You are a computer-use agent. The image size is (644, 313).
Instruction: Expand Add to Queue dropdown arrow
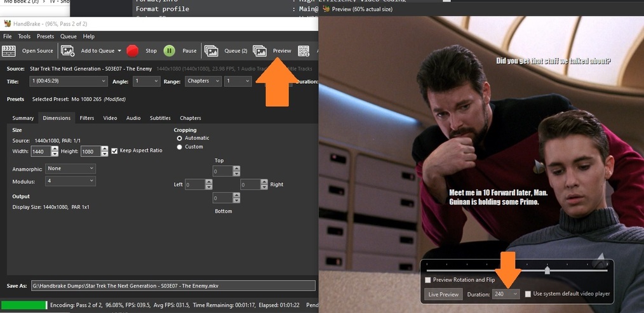[x=119, y=51]
